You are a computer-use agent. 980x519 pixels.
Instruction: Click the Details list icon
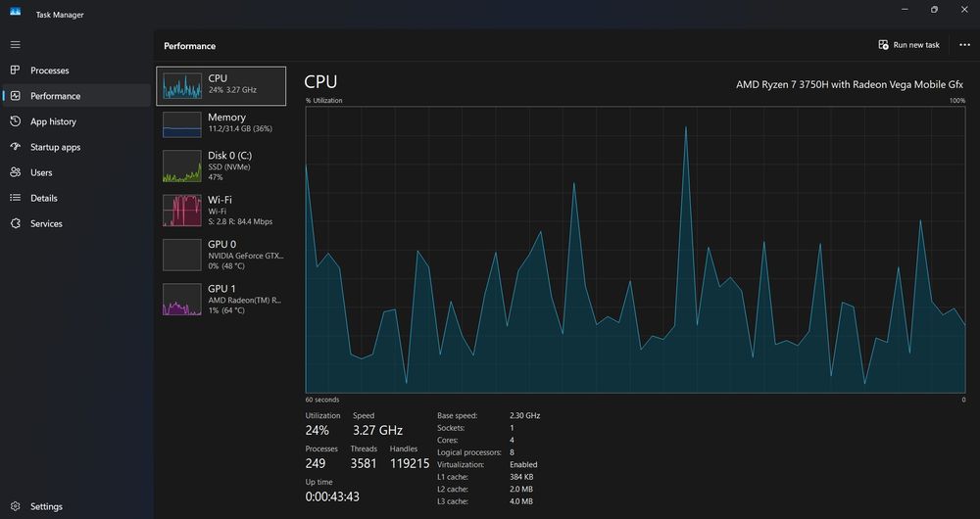tap(16, 198)
